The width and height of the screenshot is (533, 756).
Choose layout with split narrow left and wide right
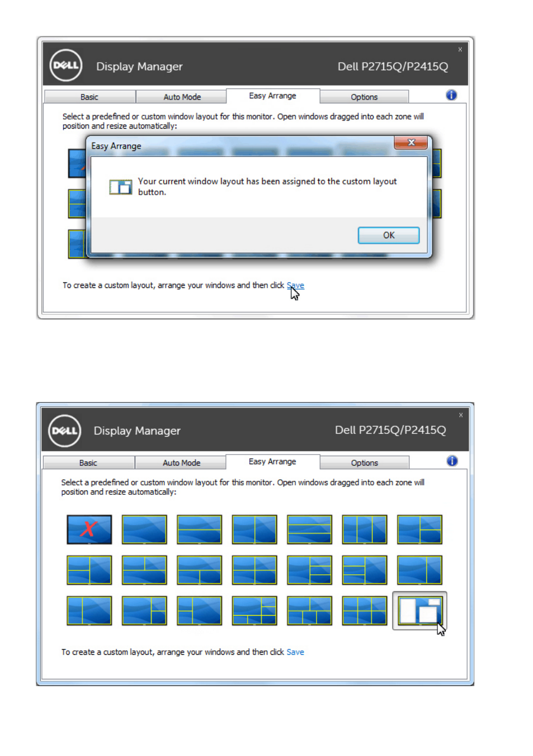pos(199,610)
